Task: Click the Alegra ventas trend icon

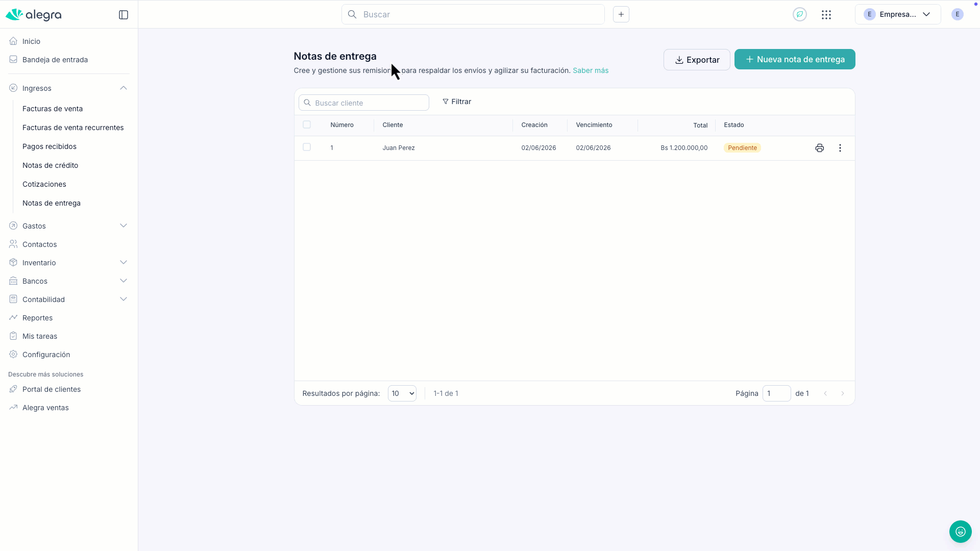Action: (x=13, y=407)
